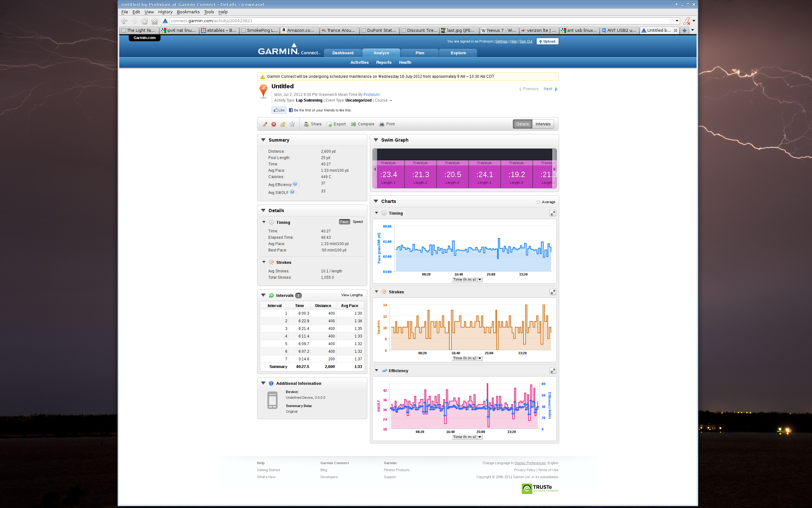The height and width of the screenshot is (508, 812).
Task: Open Time axis dropdown under Strokes chart
Action: pyautogui.click(x=468, y=358)
